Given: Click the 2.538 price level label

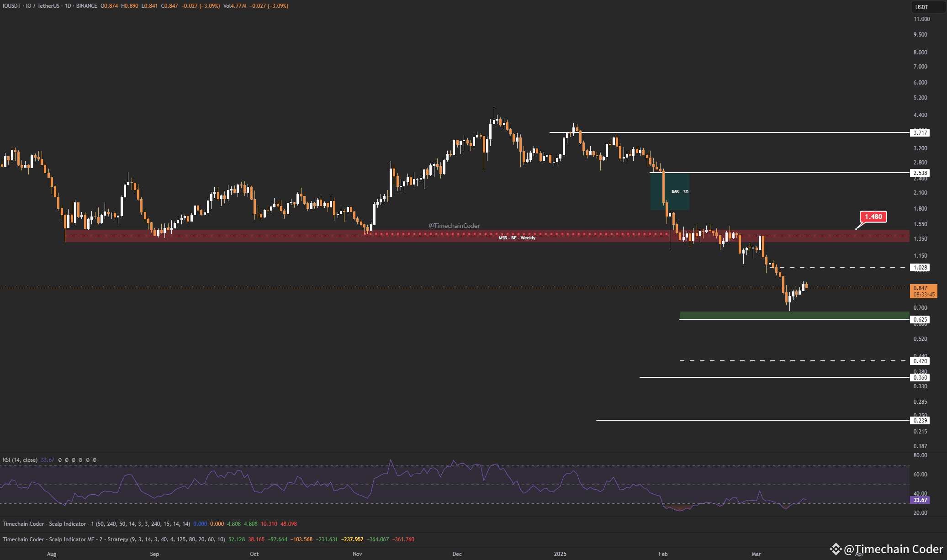Looking at the screenshot, I should 920,173.
